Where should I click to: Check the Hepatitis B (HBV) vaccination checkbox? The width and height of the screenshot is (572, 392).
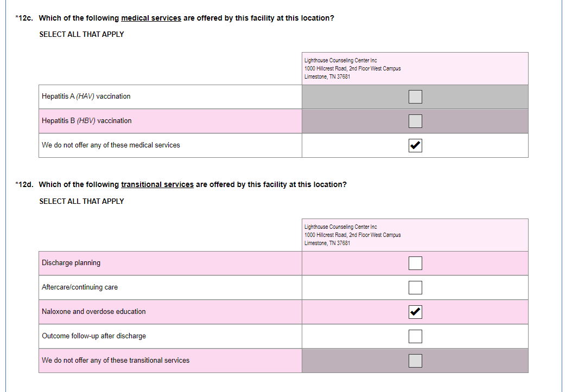pos(415,121)
